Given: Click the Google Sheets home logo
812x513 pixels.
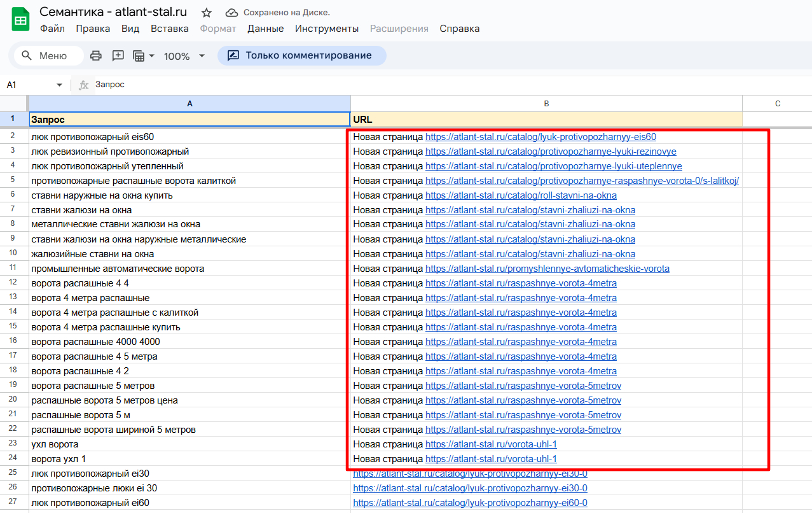Looking at the screenshot, I should pyautogui.click(x=20, y=19).
